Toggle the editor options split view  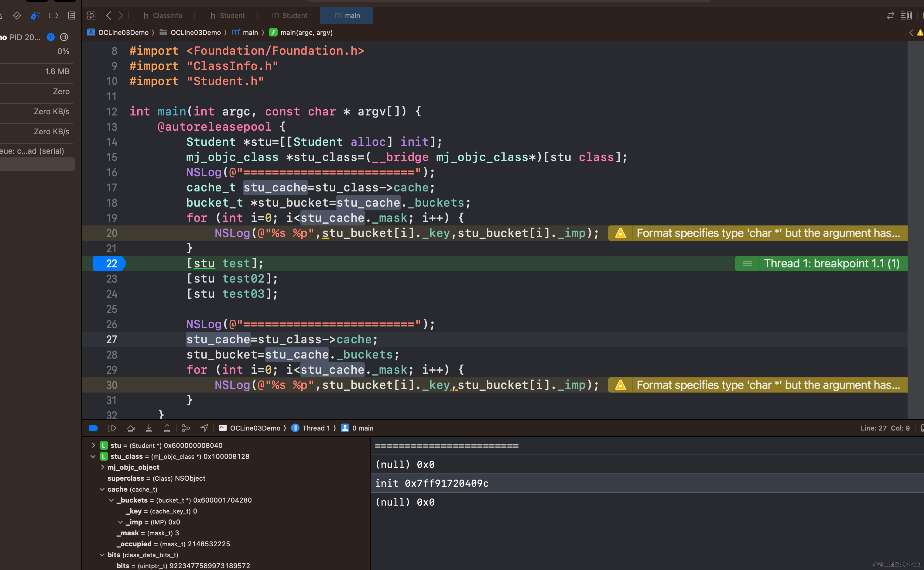point(906,15)
